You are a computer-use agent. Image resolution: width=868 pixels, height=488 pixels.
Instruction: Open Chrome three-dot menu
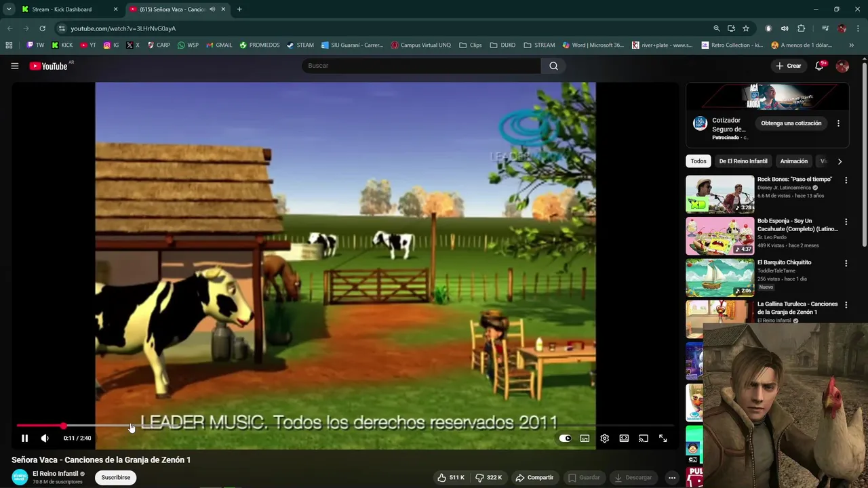tap(858, 28)
